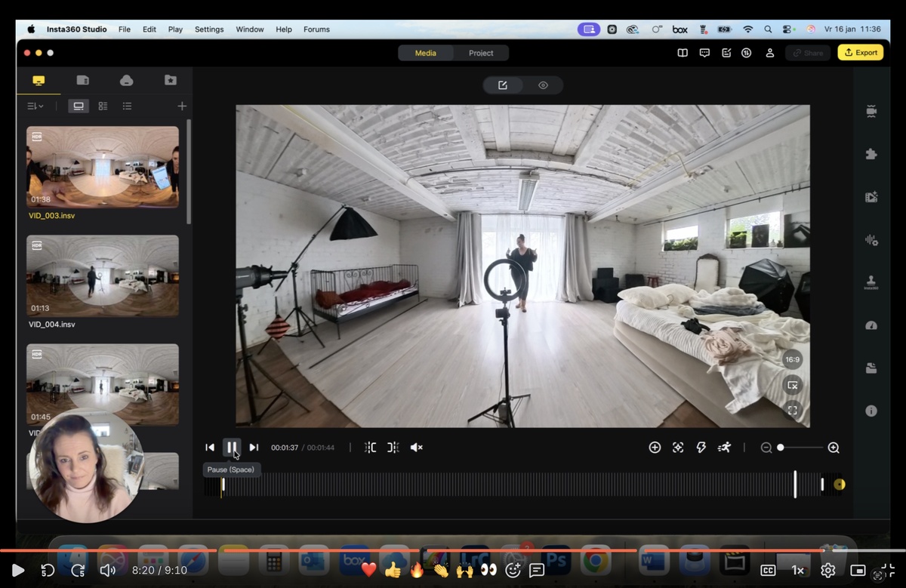The width and height of the screenshot is (906, 588).
Task: Click the exit-frame icon below 16:9
Action: pyautogui.click(x=792, y=385)
